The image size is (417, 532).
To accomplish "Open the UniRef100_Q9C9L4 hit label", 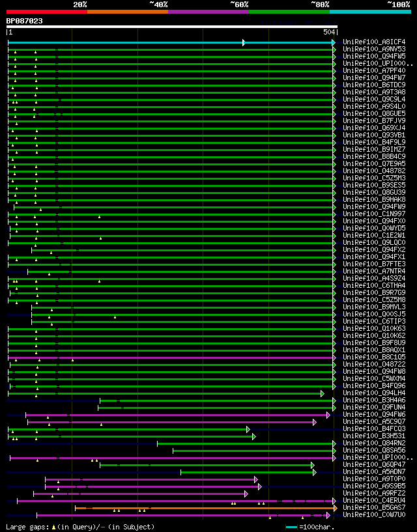I will pyautogui.click(x=374, y=100).
